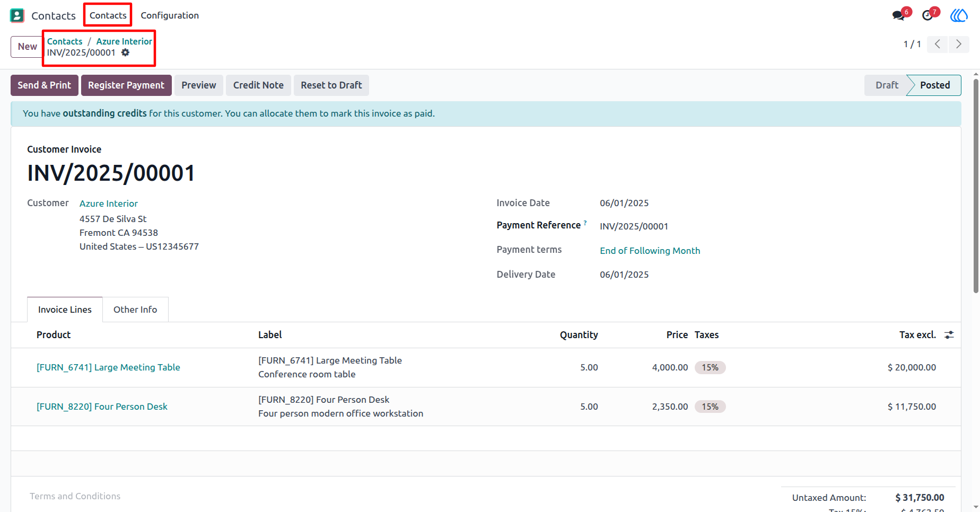Open the End of Following Month payment terms
This screenshot has height=512, width=980.
click(x=650, y=251)
